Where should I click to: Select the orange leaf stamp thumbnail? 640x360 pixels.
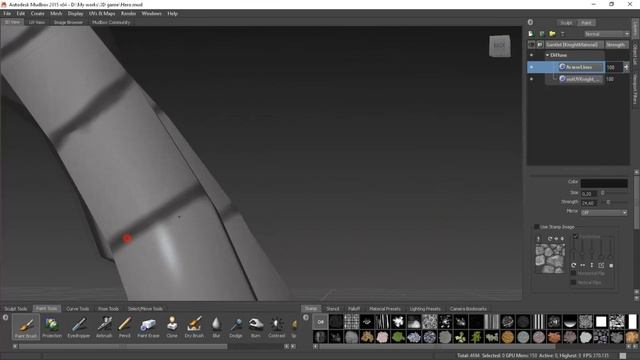[x=367, y=337]
